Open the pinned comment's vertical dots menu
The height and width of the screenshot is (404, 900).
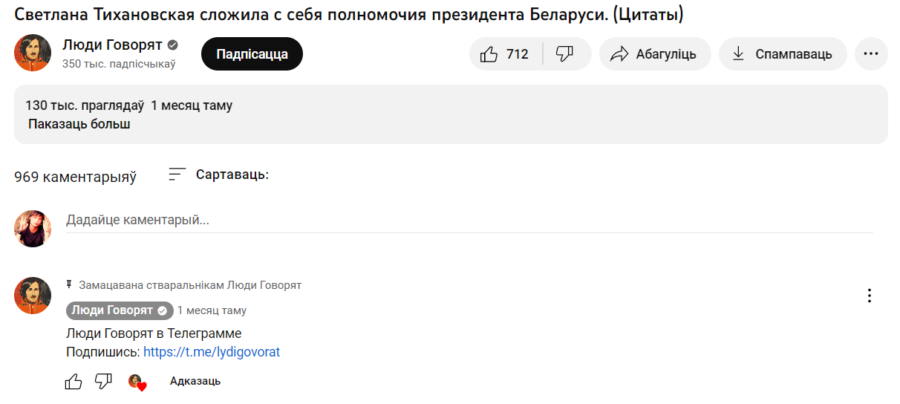[869, 295]
